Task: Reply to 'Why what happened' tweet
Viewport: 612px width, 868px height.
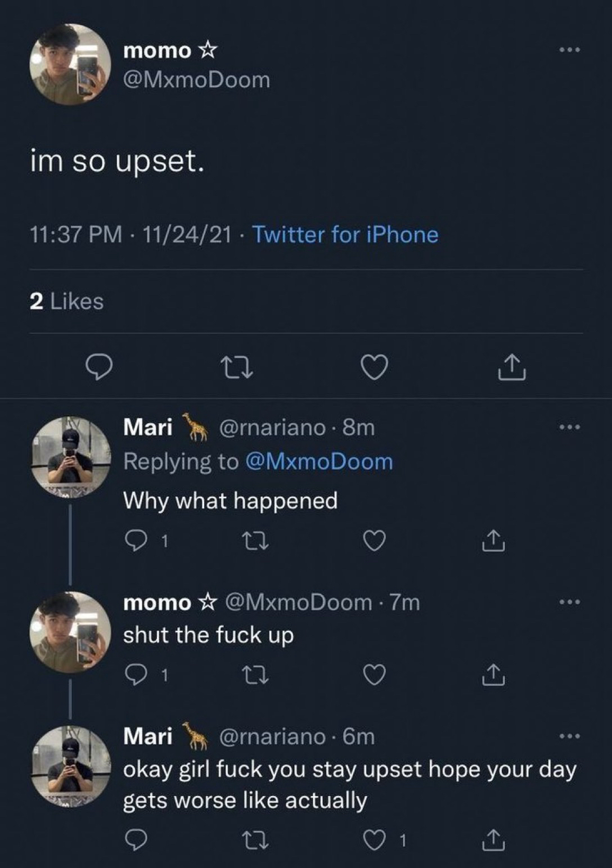Action: [x=135, y=541]
